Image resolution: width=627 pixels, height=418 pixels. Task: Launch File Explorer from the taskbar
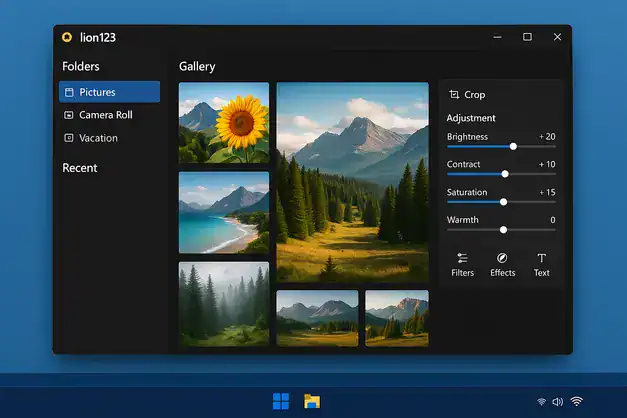pyautogui.click(x=312, y=401)
